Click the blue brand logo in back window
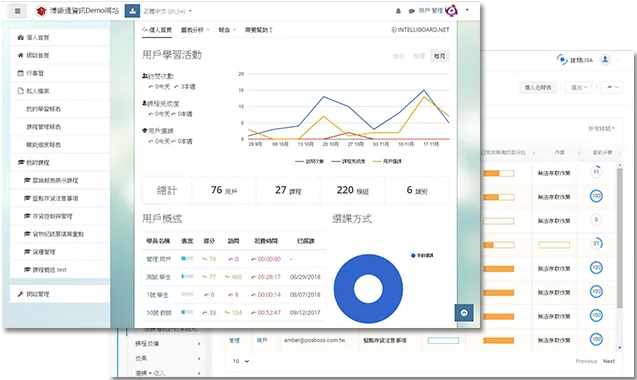This screenshot has height=380, width=637. click(562, 60)
